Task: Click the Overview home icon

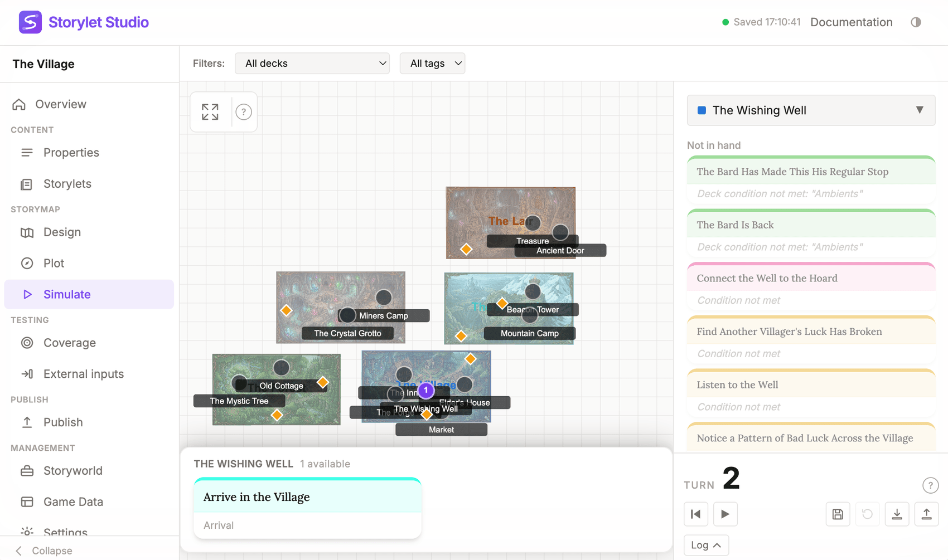Action: pos(19,104)
